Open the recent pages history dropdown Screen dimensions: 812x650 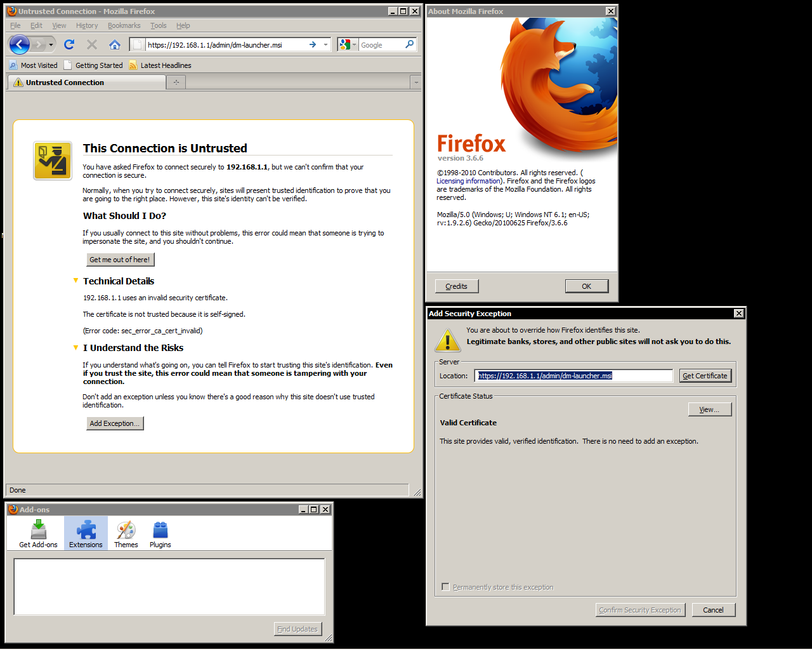click(51, 44)
